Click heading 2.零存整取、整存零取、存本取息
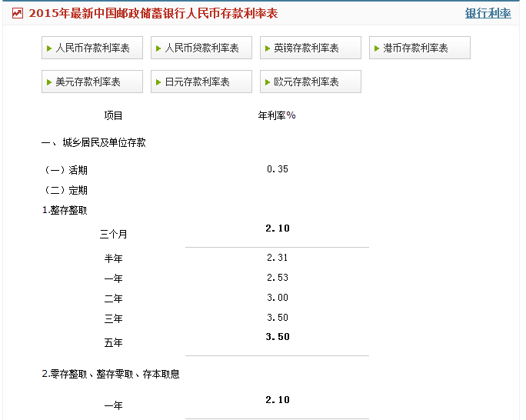The image size is (526, 420). click(x=111, y=374)
